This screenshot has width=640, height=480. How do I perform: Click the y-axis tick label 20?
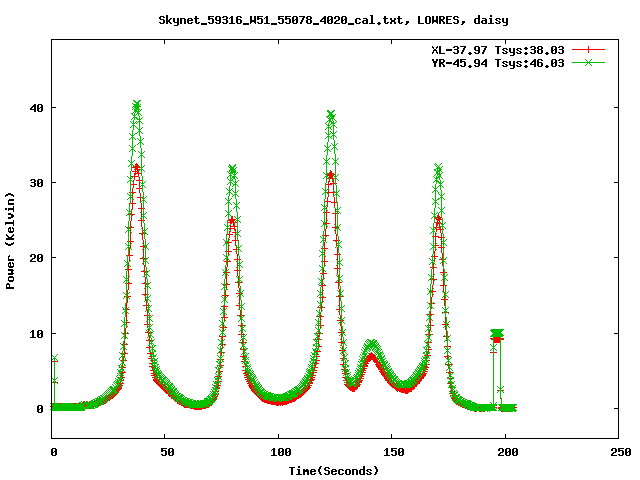click(x=36, y=258)
